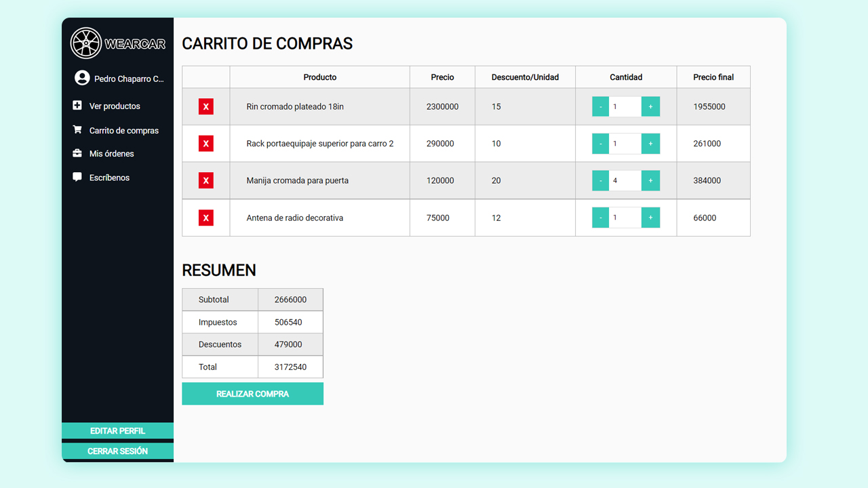
Task: Click the final price 66000
Action: [x=705, y=218]
